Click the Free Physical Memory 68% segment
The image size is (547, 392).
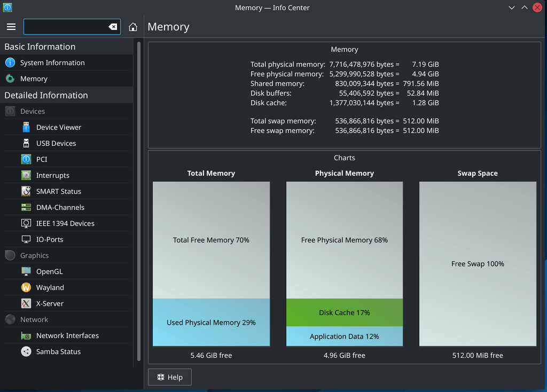345,240
